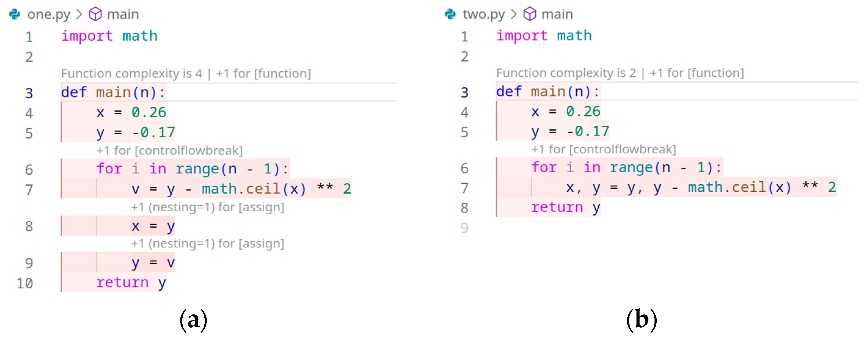
Task: Open the two.py breadcrumb item
Action: [x=483, y=14]
